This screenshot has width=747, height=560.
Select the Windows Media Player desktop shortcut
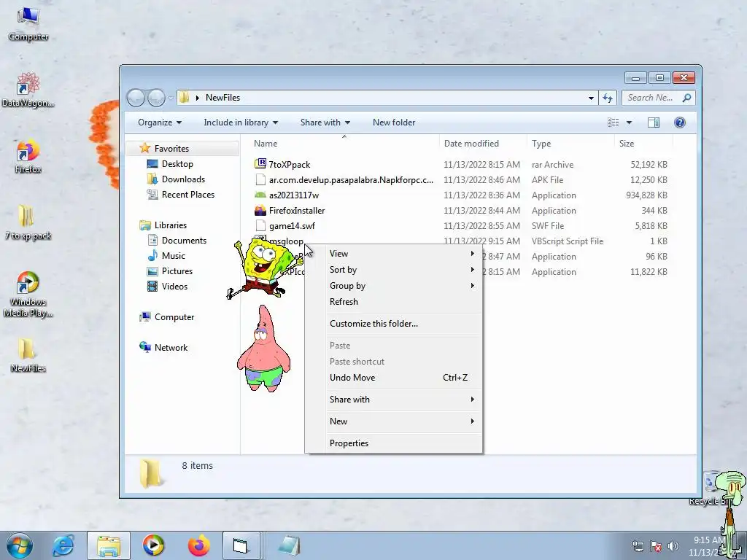tap(28, 294)
